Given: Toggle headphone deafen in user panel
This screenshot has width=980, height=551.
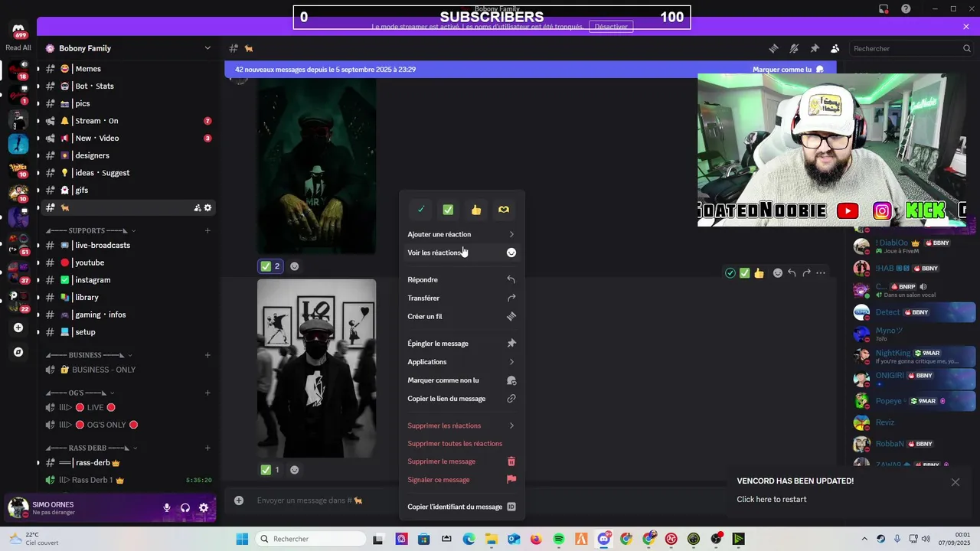Looking at the screenshot, I should point(185,507).
